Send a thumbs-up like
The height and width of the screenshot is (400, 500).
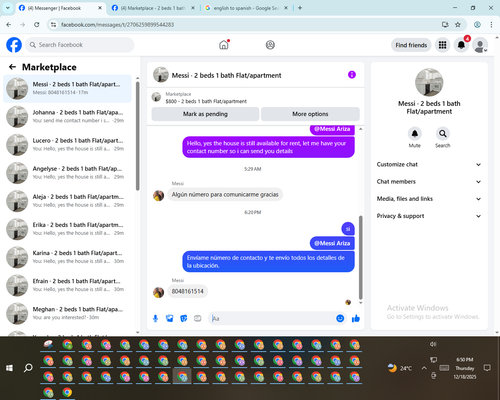coord(356,318)
